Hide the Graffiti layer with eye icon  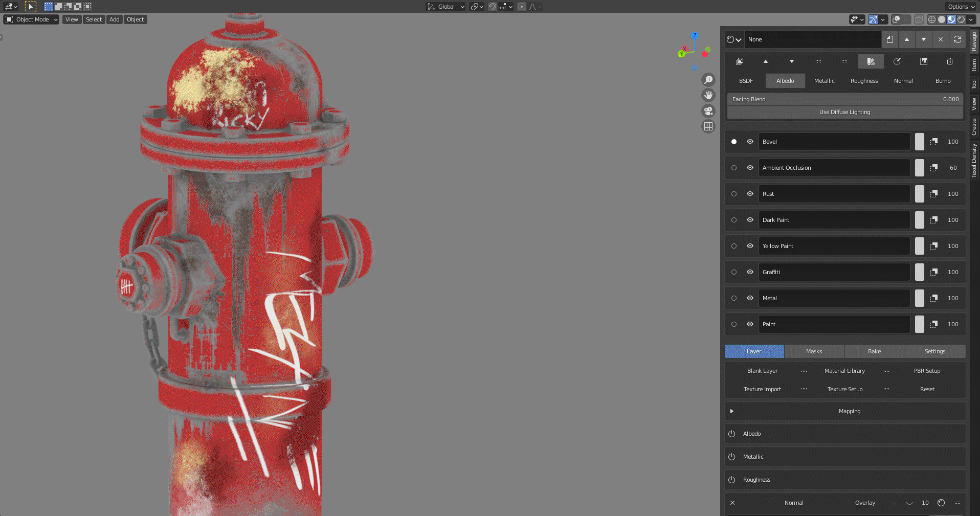(750, 272)
